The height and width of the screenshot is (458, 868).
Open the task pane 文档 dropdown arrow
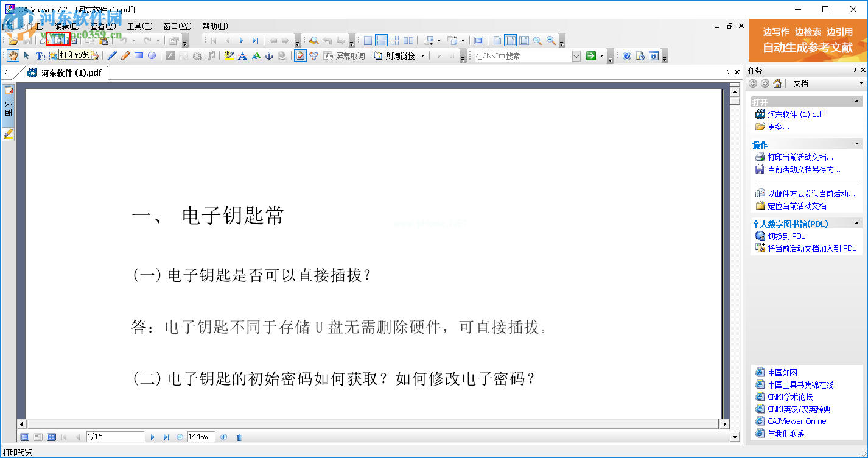861,83
